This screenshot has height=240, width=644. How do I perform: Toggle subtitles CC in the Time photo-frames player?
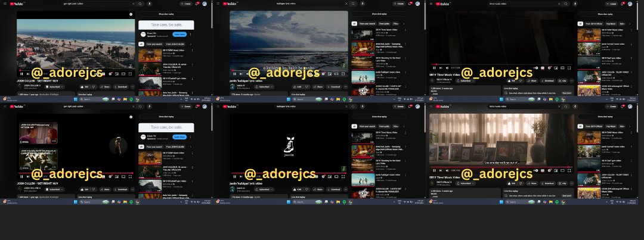[x=543, y=171]
